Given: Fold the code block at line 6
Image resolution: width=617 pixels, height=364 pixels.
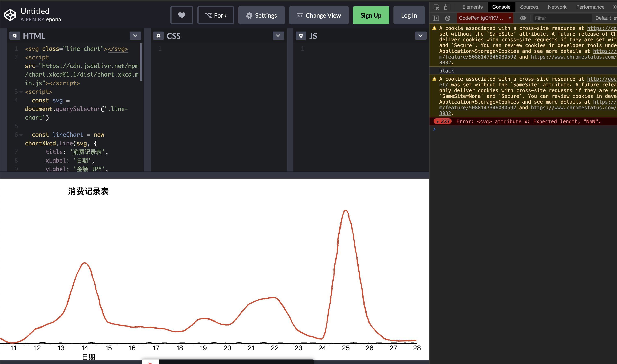Looking at the screenshot, I should tap(21, 135).
